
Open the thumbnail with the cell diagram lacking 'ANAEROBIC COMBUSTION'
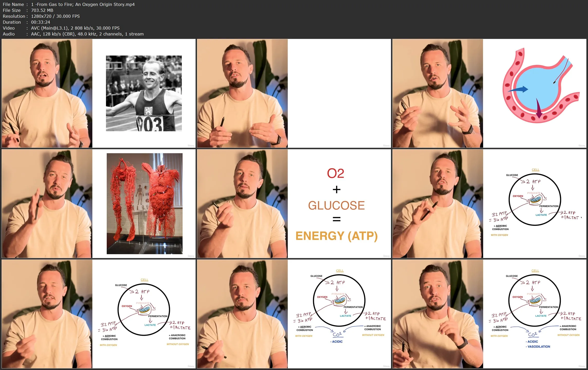(489, 204)
